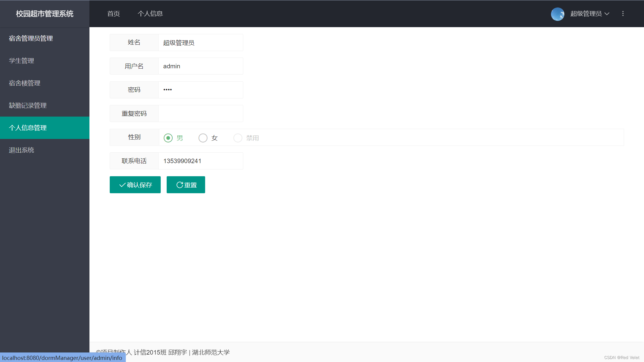Open 缺勤记录管理 in the sidebar

pos(45,106)
